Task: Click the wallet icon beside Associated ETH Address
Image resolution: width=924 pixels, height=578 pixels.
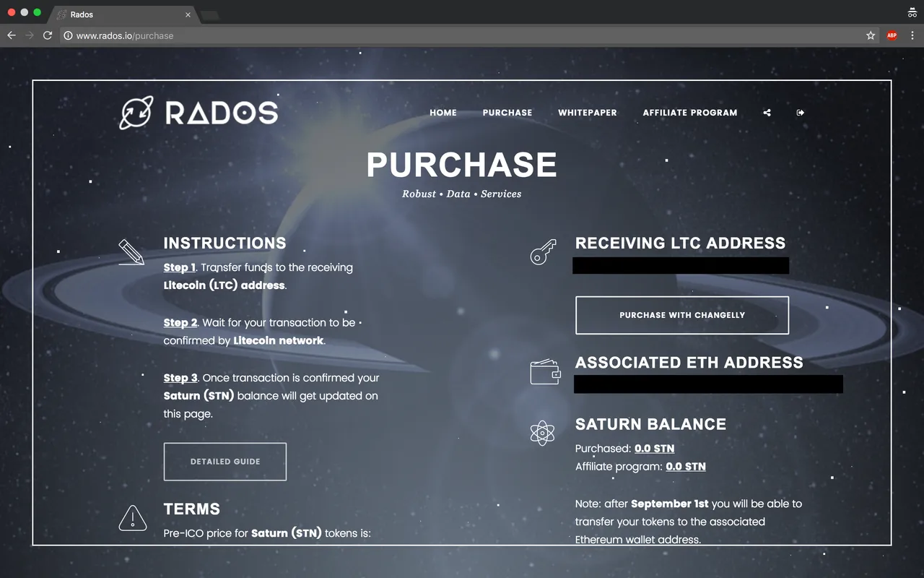Action: [545, 372]
